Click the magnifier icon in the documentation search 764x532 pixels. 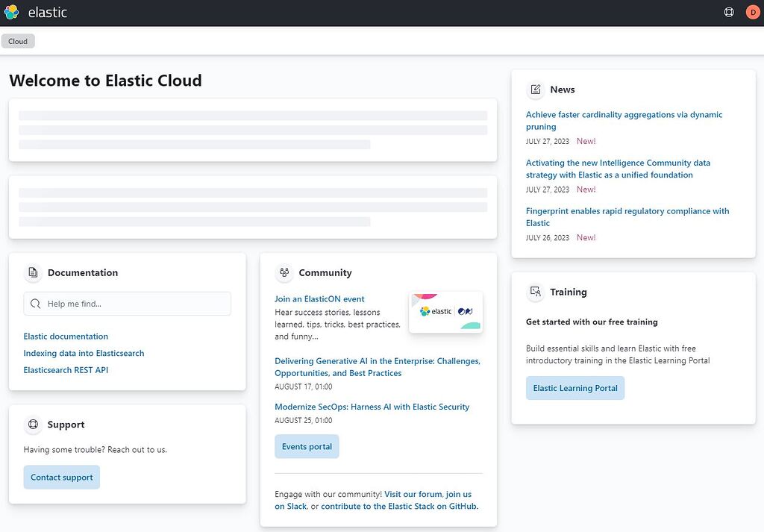[x=36, y=304]
